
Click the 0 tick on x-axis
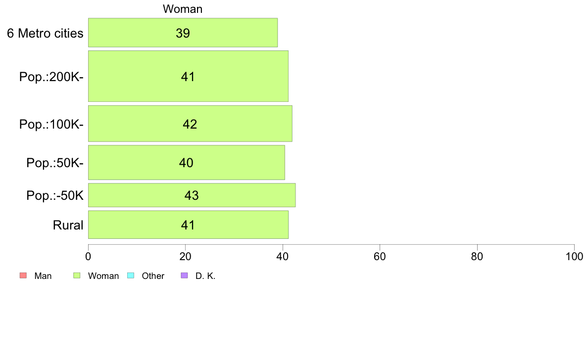pos(88,256)
